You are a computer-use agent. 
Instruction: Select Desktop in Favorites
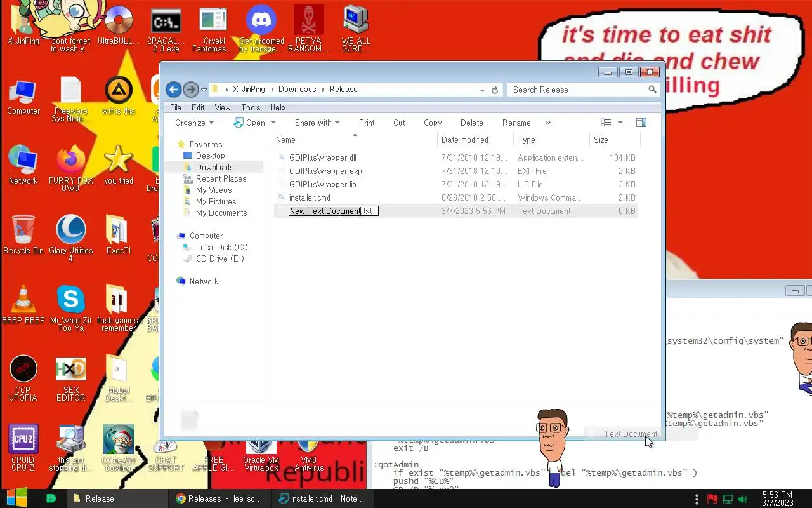click(210, 156)
